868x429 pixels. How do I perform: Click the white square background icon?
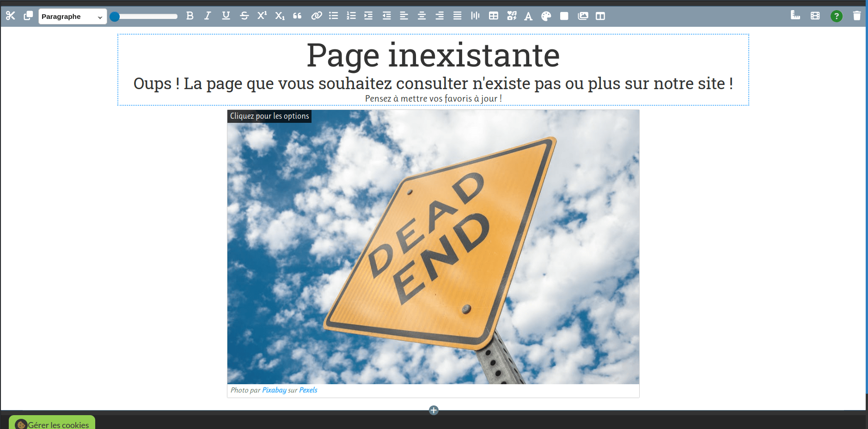click(x=564, y=16)
